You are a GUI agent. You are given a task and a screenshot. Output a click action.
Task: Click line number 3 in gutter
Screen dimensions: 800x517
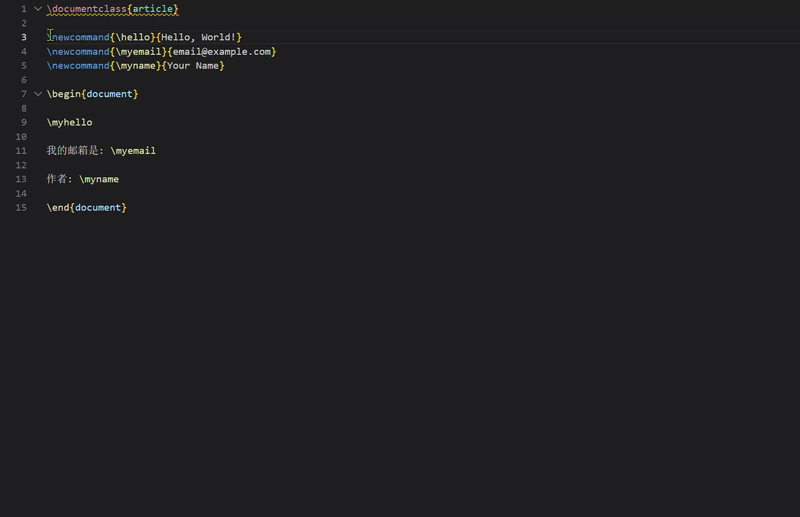(23, 37)
